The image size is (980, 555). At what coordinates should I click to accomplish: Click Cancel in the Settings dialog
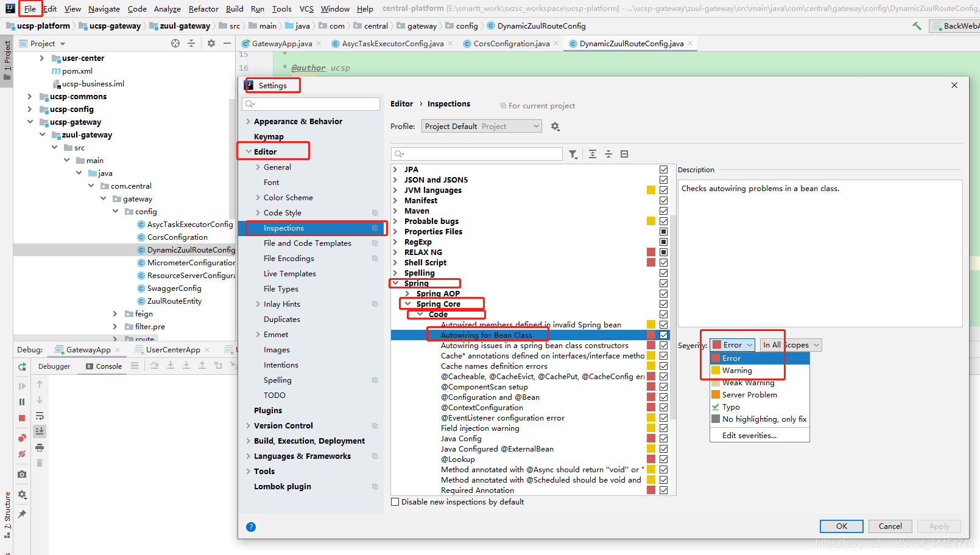890,526
